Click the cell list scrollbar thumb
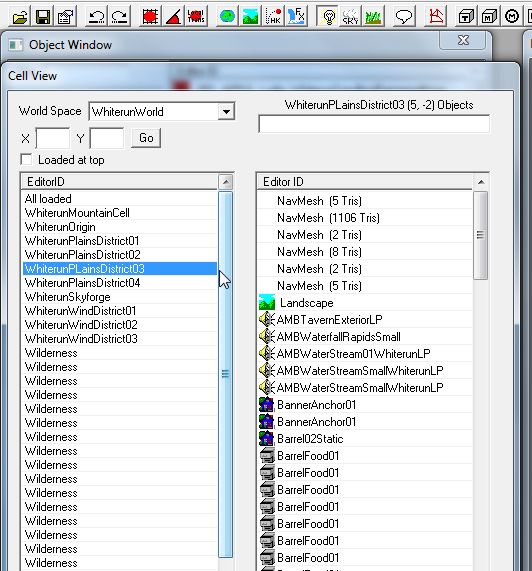This screenshot has width=532, height=571. click(225, 374)
